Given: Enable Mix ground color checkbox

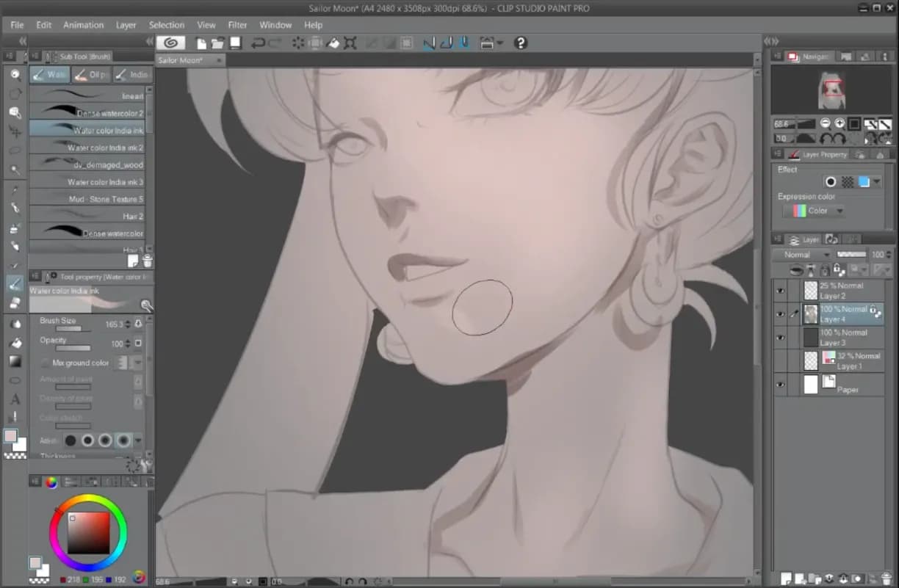Looking at the screenshot, I should coord(46,363).
